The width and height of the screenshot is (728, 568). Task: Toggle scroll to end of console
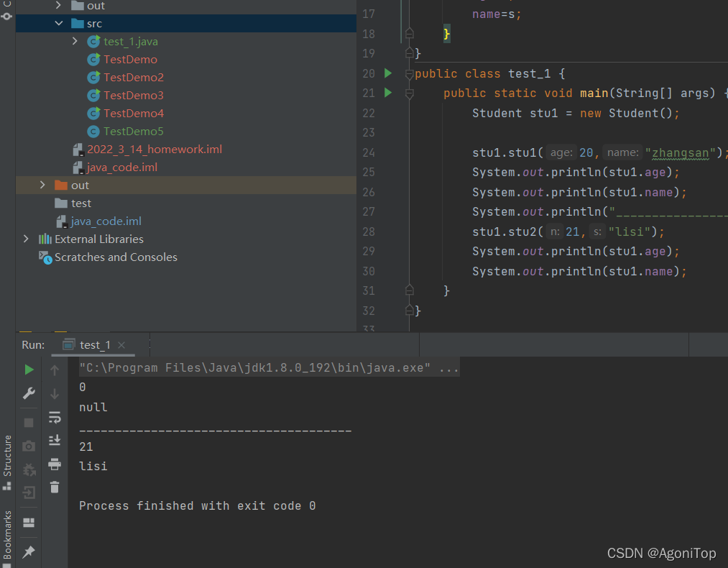tap(55, 440)
